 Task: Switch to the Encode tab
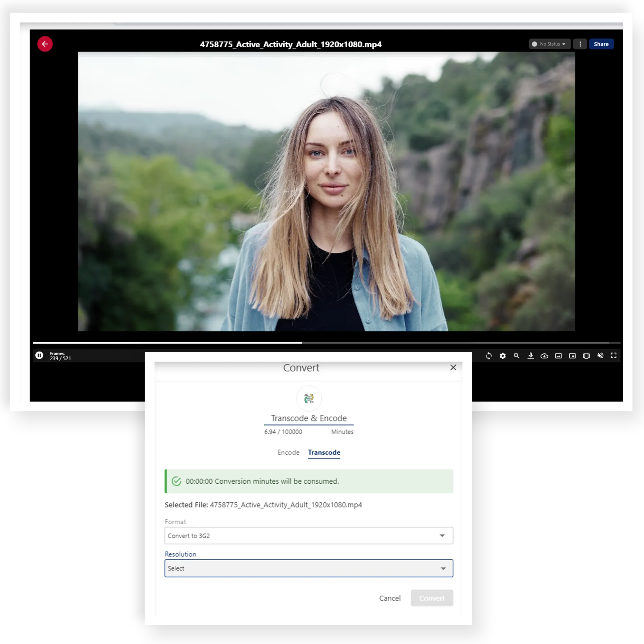pyautogui.click(x=288, y=452)
